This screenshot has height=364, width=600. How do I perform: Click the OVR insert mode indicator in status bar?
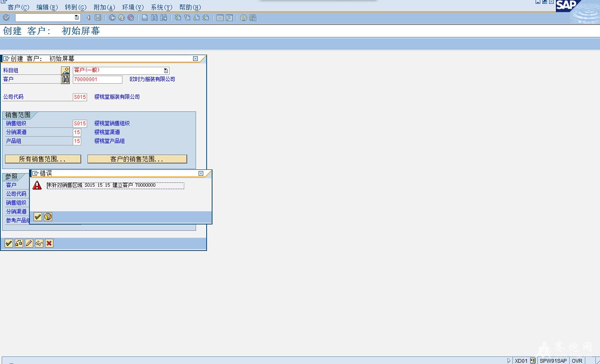coord(577,361)
